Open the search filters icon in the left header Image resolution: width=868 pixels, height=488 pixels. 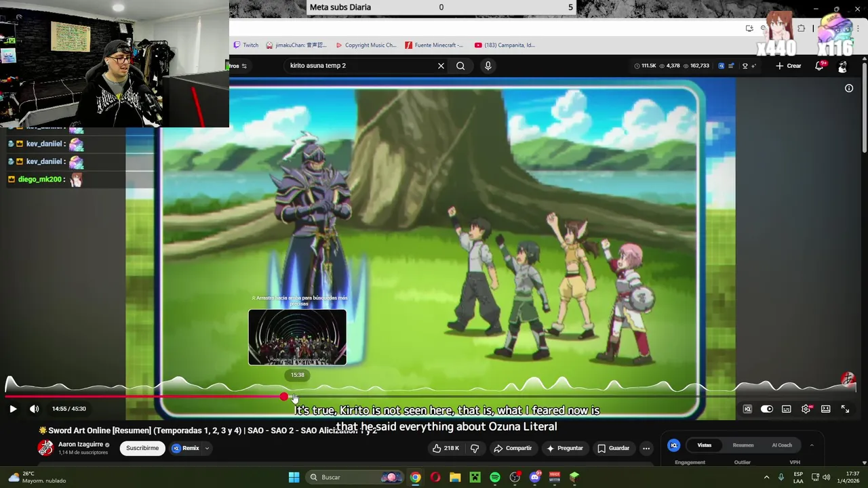tap(244, 66)
